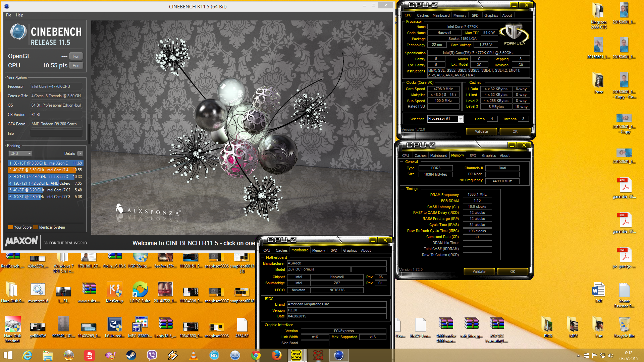The width and height of the screenshot is (644, 362).
Task: Click the orange Your Score legend swatch
Action: (10, 227)
